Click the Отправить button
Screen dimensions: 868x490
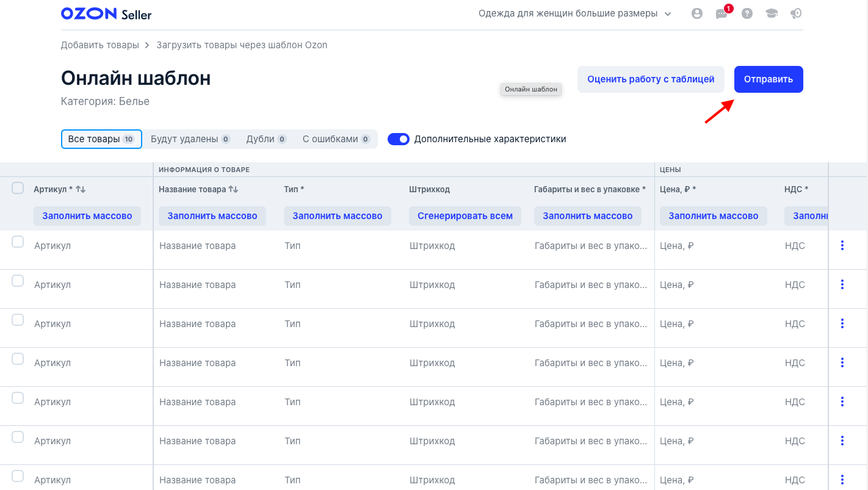[769, 79]
